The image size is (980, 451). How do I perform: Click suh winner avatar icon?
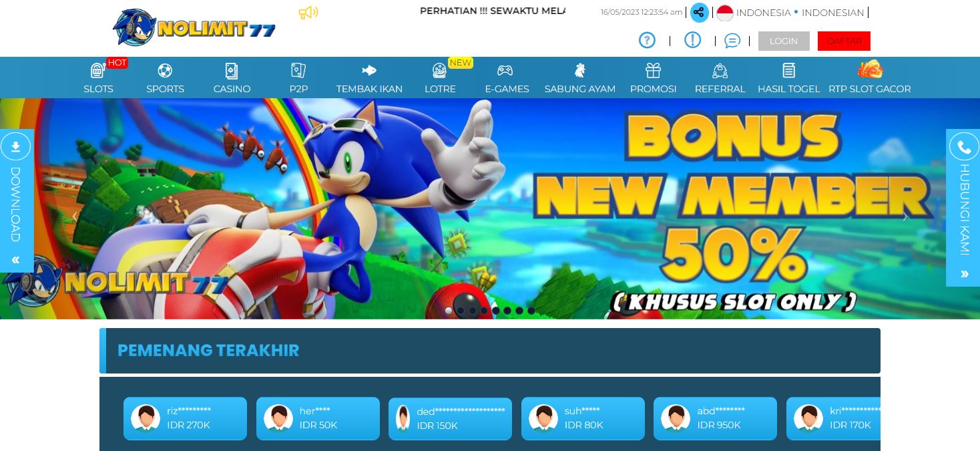(543, 418)
